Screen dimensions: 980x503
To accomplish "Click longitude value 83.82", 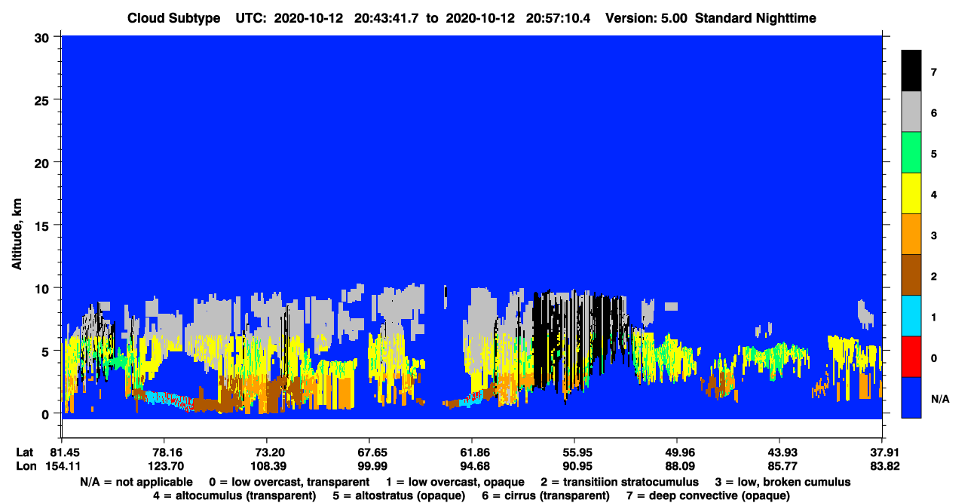I will [882, 466].
